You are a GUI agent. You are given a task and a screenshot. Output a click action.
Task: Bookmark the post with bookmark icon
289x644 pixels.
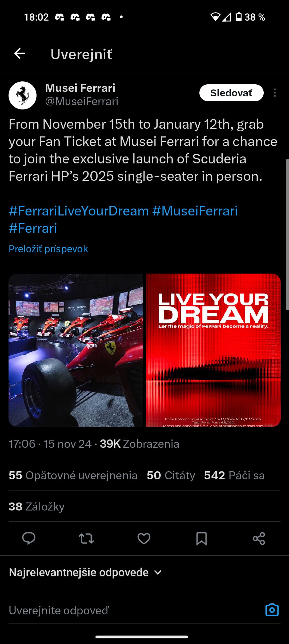point(202,539)
